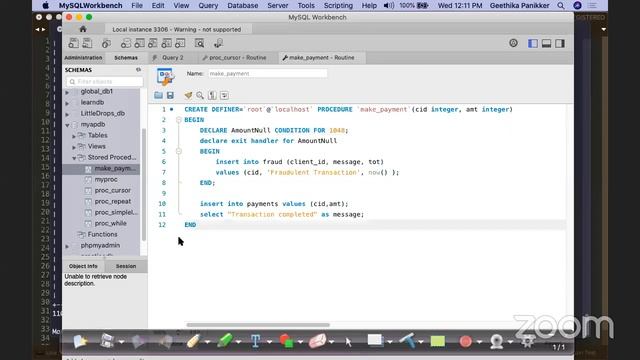Collapse the myapdb schema
The height and width of the screenshot is (360, 640).
pos(67,125)
